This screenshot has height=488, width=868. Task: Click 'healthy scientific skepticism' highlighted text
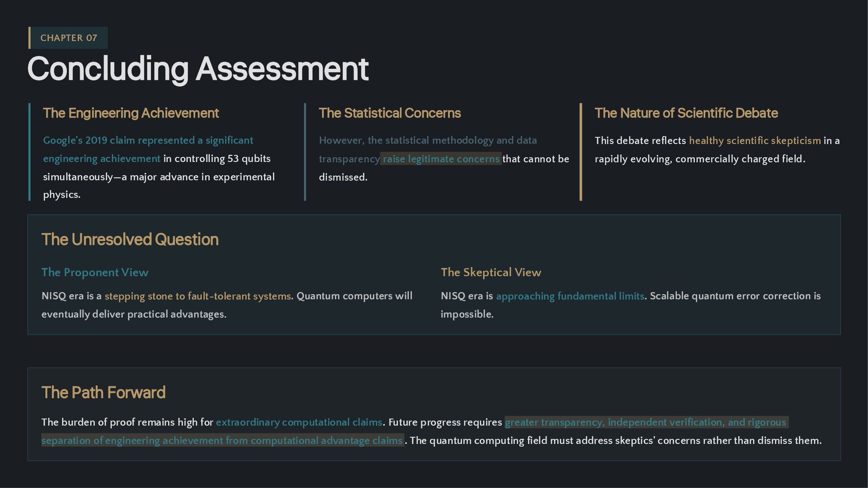coord(754,141)
